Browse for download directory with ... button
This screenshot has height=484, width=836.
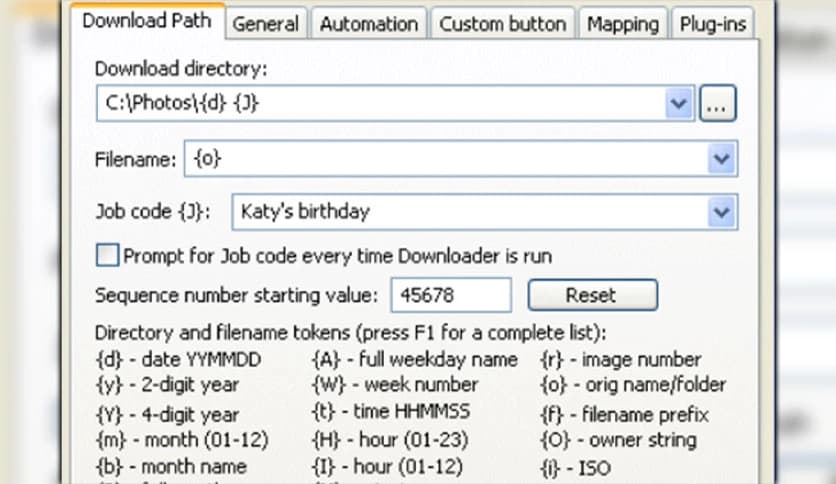(x=718, y=103)
